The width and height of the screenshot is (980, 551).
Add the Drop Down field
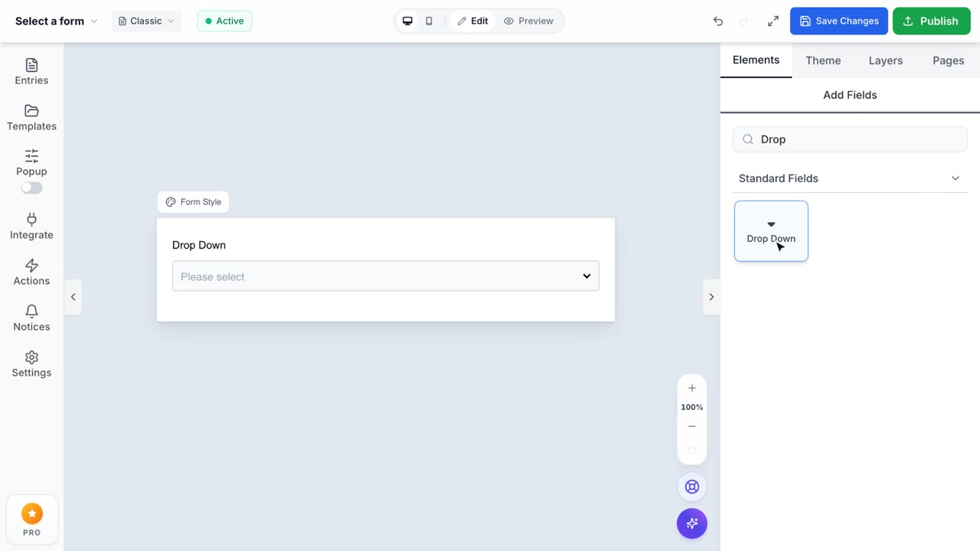pos(771,231)
